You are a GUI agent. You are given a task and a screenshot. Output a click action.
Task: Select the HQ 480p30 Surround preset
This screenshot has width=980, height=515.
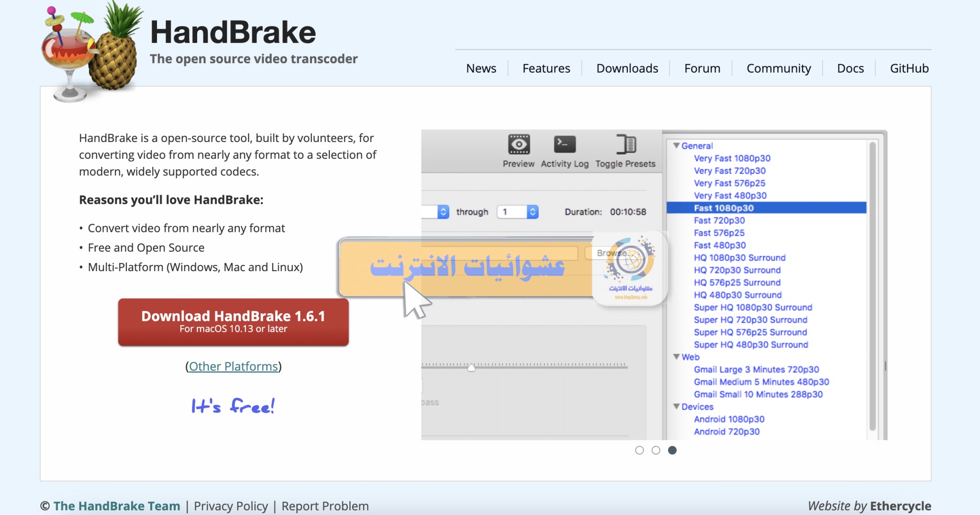(737, 295)
